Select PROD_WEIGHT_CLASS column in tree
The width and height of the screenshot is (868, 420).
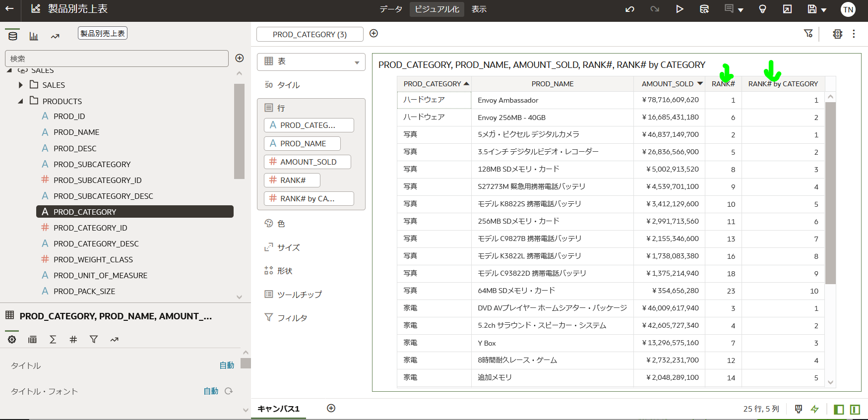point(93,259)
